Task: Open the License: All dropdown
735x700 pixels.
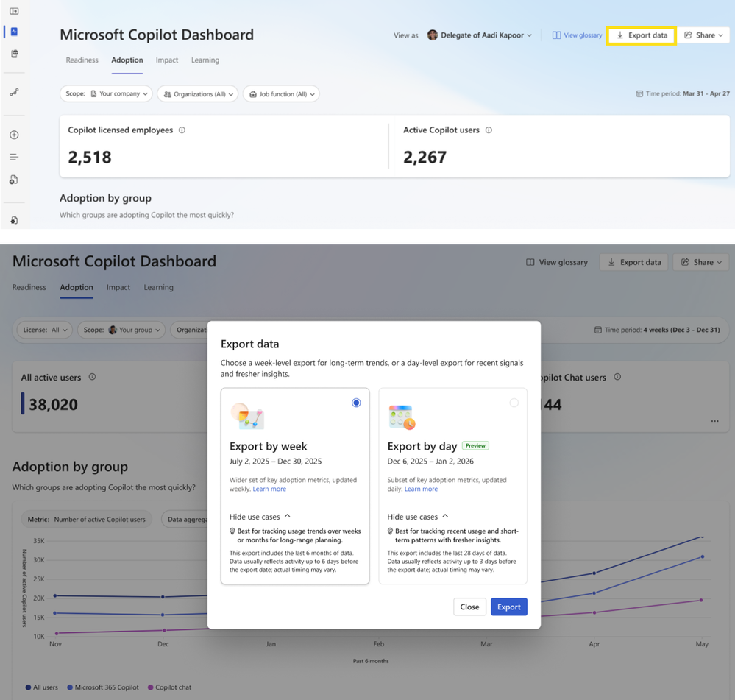Action: point(45,330)
